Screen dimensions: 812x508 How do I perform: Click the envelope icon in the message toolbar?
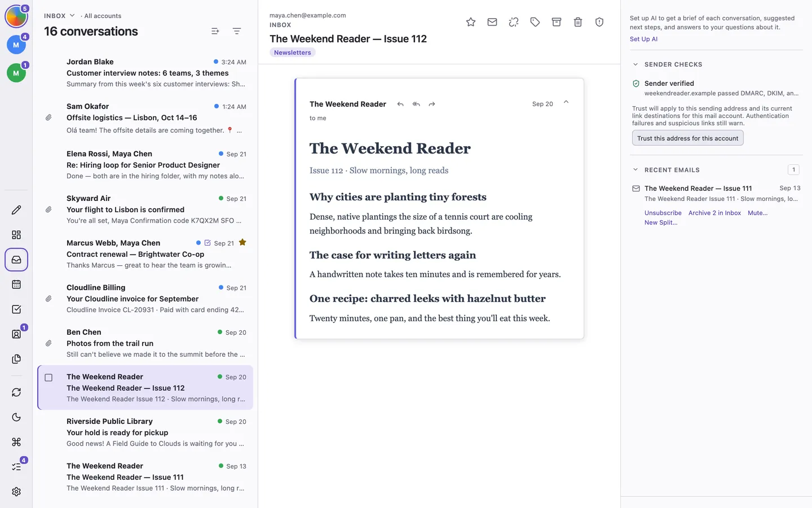point(492,22)
